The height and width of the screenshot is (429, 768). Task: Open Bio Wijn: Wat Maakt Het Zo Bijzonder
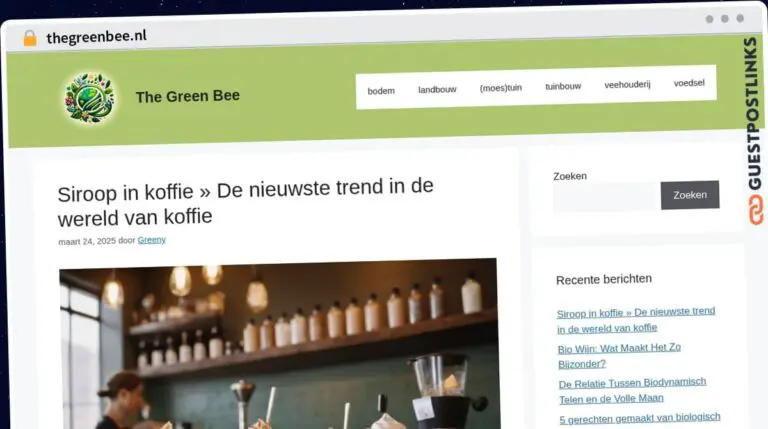619,356
